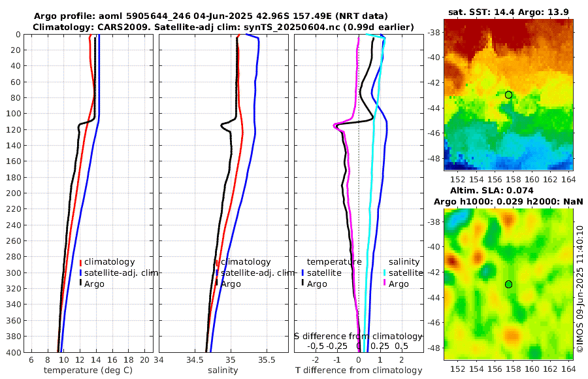The width and height of the screenshot is (588, 379).
Task: Click the 'T difference from climatology' axis label
Action: tap(359, 371)
